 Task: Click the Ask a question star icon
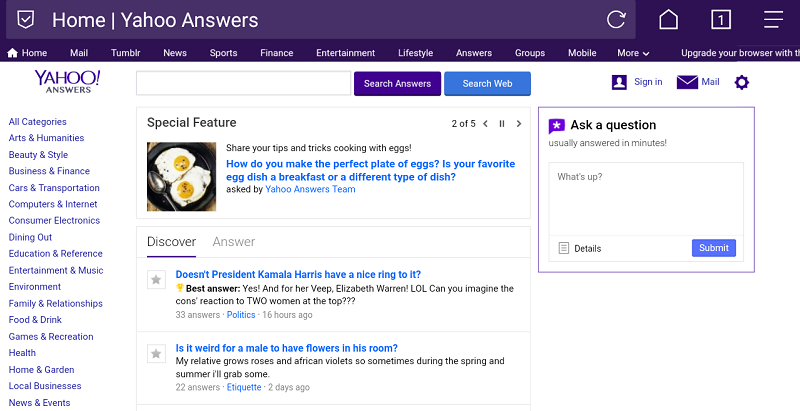coord(557,125)
